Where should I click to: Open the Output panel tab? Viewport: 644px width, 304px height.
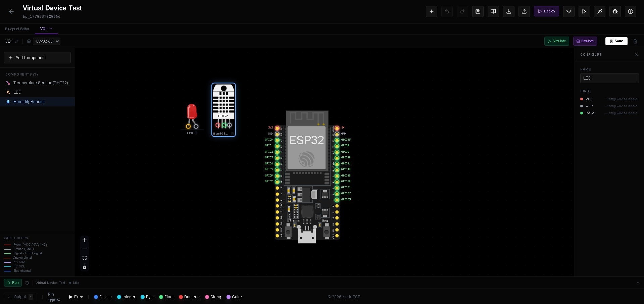(20, 297)
